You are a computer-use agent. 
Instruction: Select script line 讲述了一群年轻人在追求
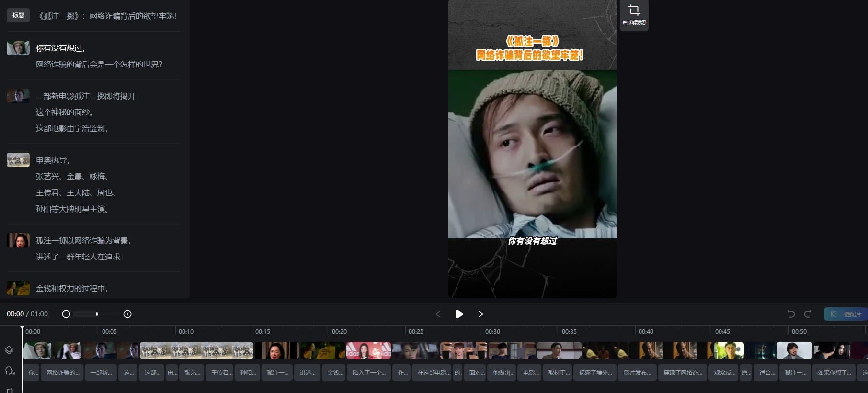(x=78, y=257)
